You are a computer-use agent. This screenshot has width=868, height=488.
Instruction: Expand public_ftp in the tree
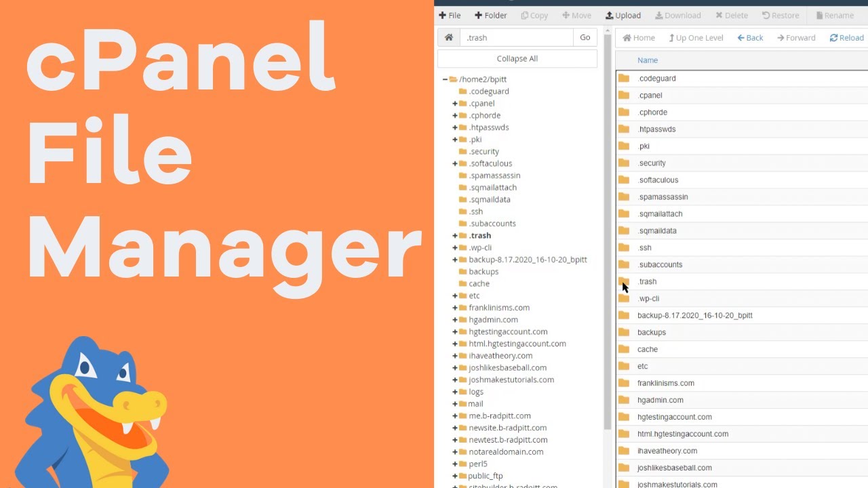coord(455,476)
